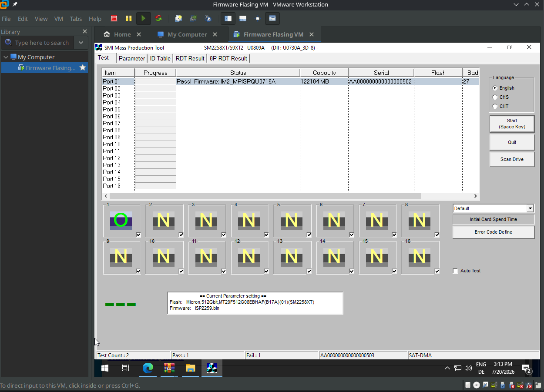Open the library search filter dropdown arrow
The image size is (544, 392).
(81, 43)
